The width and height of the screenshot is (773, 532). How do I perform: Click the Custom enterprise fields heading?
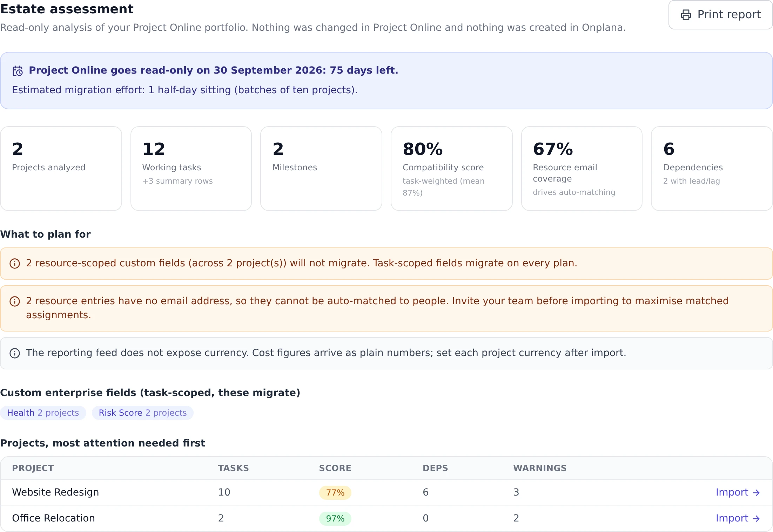coord(150,393)
